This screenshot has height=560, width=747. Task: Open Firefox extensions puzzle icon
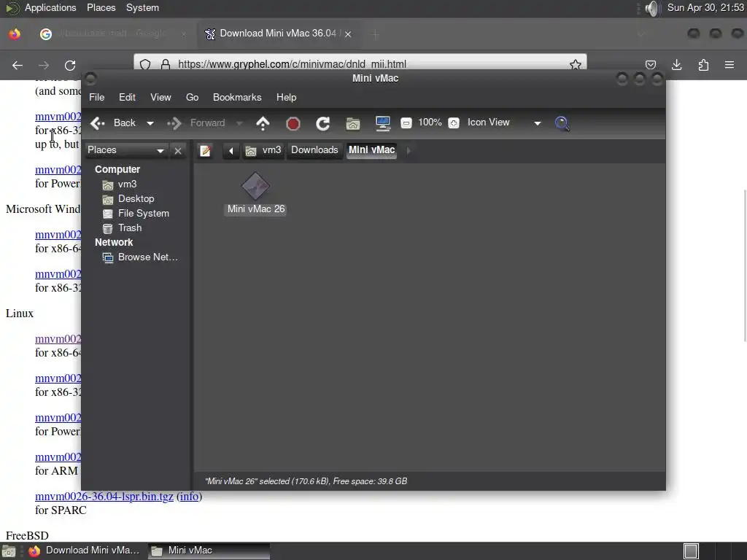pos(703,65)
